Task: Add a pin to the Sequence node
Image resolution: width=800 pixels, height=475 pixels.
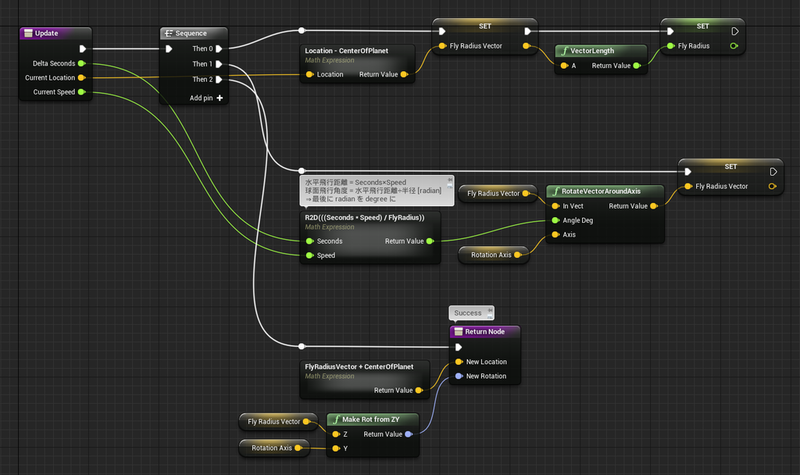Action: coord(207,98)
